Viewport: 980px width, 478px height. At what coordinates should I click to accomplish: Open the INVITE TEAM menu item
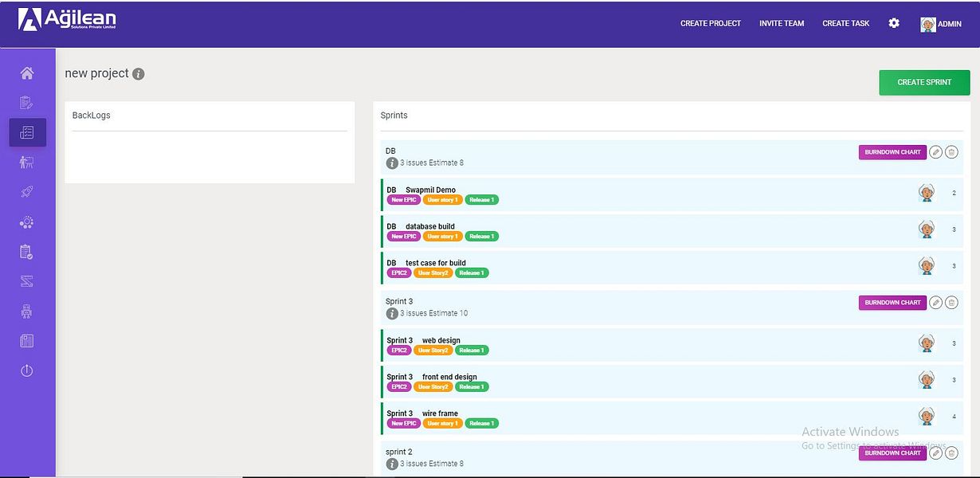point(782,24)
